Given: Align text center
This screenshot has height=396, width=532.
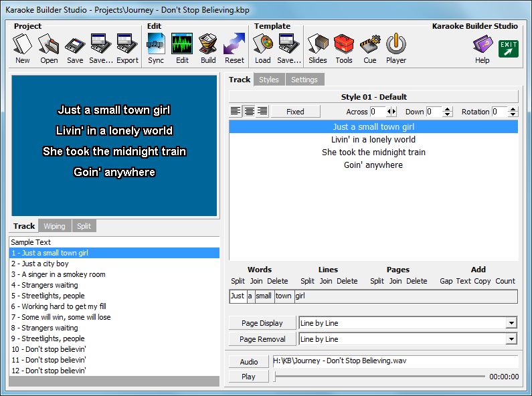Looking at the screenshot, I should [x=249, y=111].
